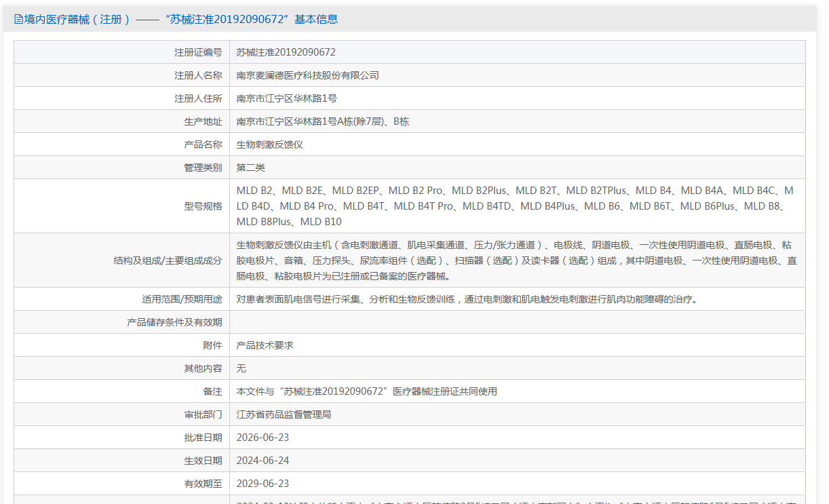The image size is (829, 504).
Task: Select address 南京市江宁区华林路1号
Action: coord(286,98)
